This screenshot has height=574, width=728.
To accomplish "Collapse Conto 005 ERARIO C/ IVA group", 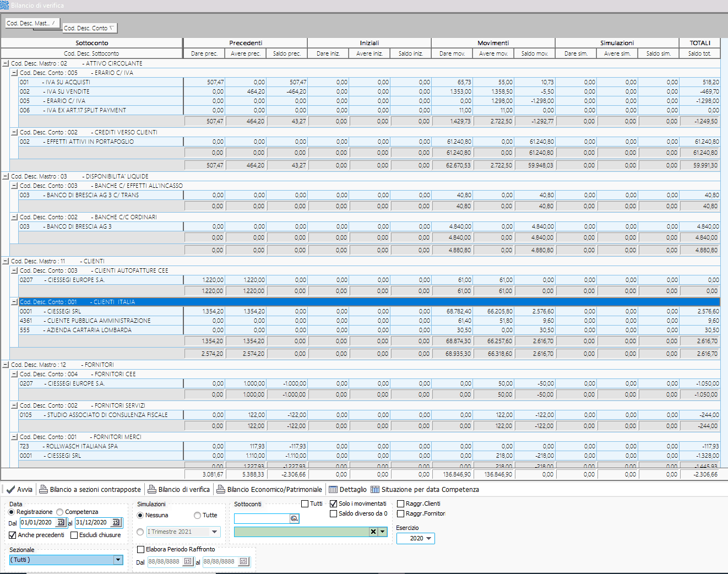I will click(x=14, y=73).
